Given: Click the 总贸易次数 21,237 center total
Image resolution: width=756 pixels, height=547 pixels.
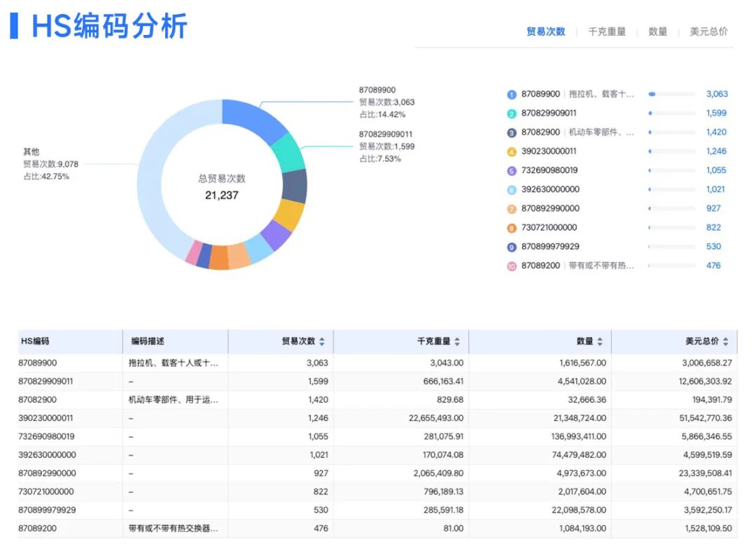Looking at the screenshot, I should pyautogui.click(x=222, y=187).
